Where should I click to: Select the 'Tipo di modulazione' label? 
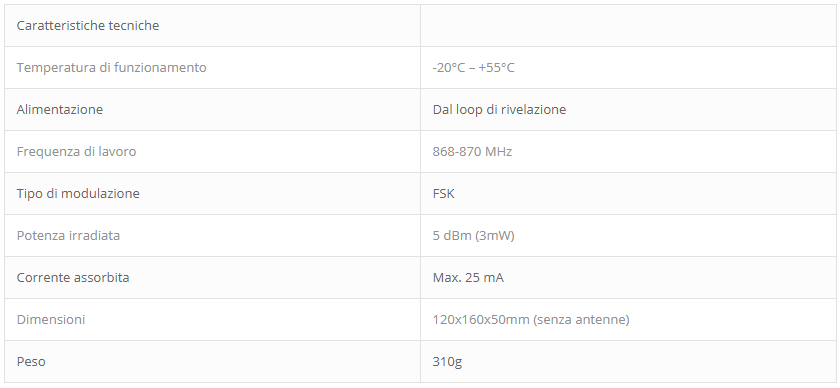(x=78, y=193)
